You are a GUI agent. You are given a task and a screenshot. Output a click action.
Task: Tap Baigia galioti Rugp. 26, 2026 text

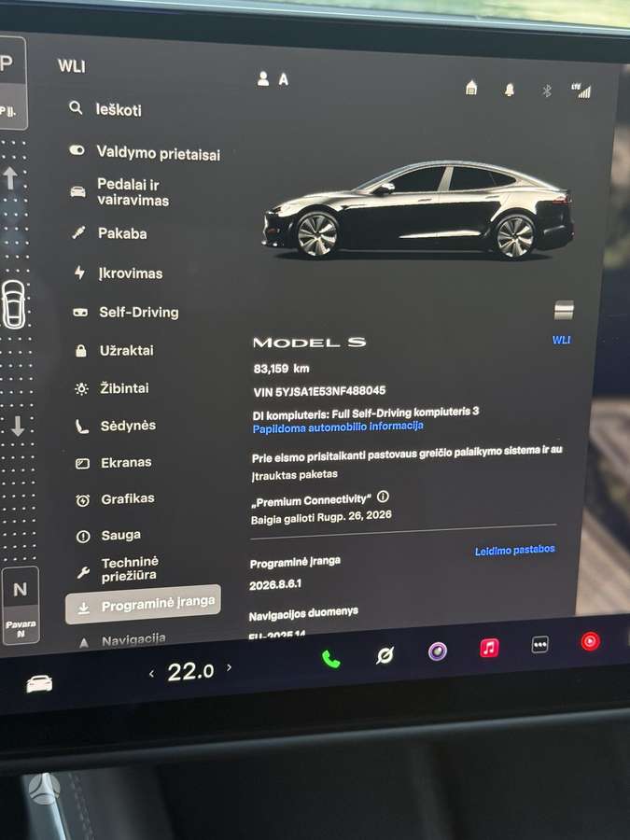tap(321, 517)
